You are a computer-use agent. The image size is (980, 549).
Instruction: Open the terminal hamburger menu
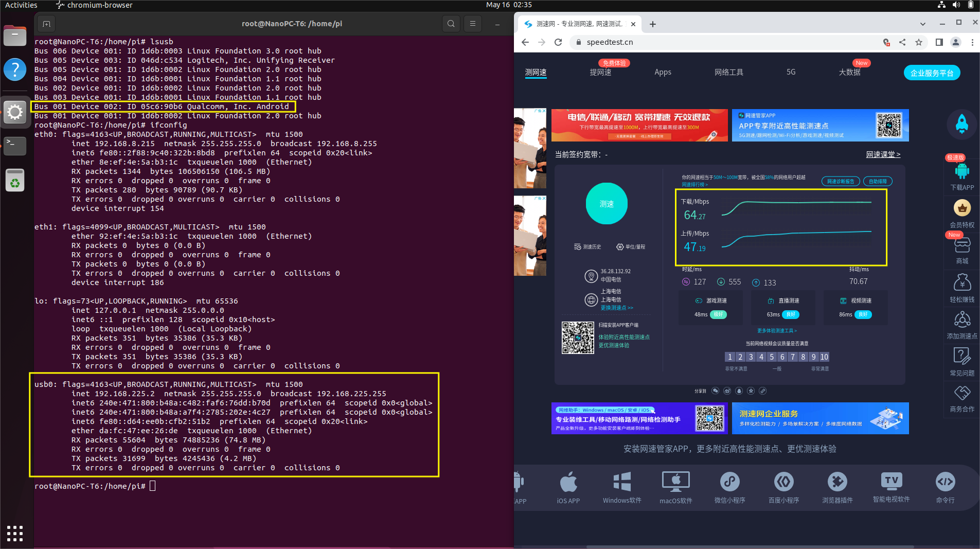[472, 24]
